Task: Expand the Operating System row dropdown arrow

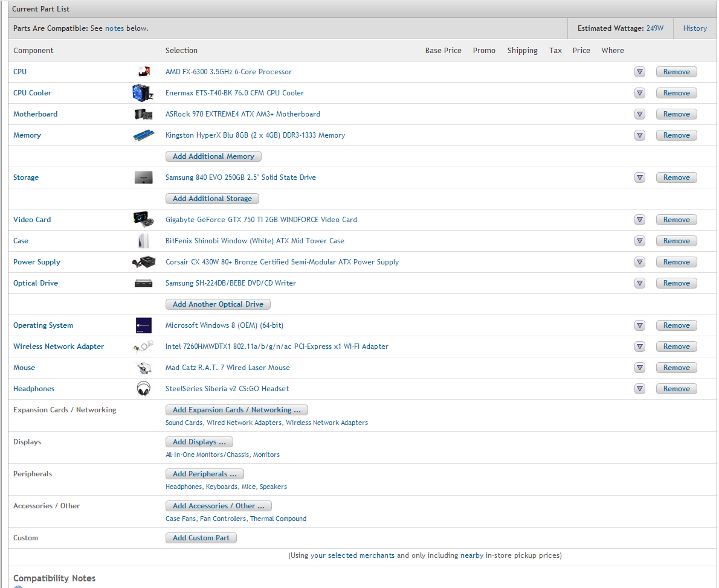Action: pyautogui.click(x=640, y=325)
